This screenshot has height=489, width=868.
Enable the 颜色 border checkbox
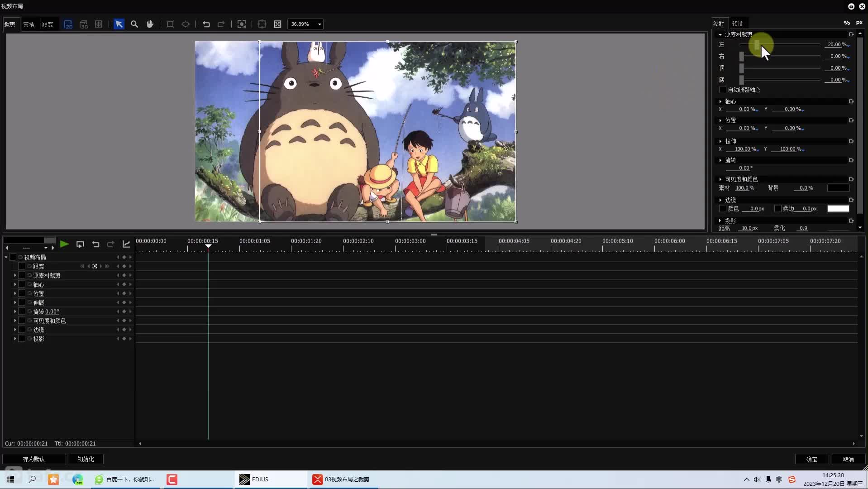(x=723, y=209)
